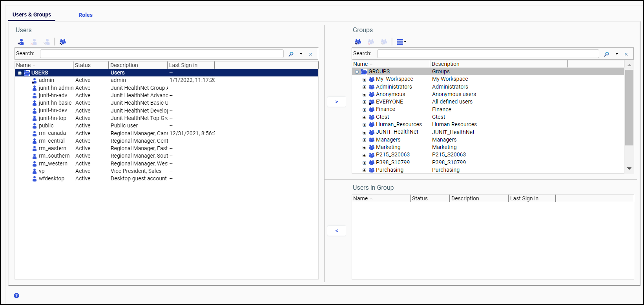Image resolution: width=644 pixels, height=305 pixels.
Task: Click the Delete User icon in Users toolbar
Action: [x=34, y=42]
